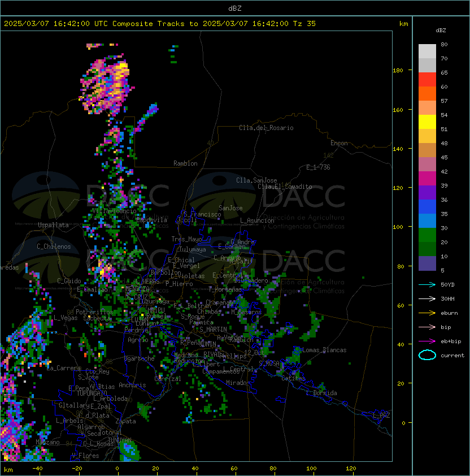Click the 'current' legend label
The height and width of the screenshot is (476, 470).
(452, 356)
